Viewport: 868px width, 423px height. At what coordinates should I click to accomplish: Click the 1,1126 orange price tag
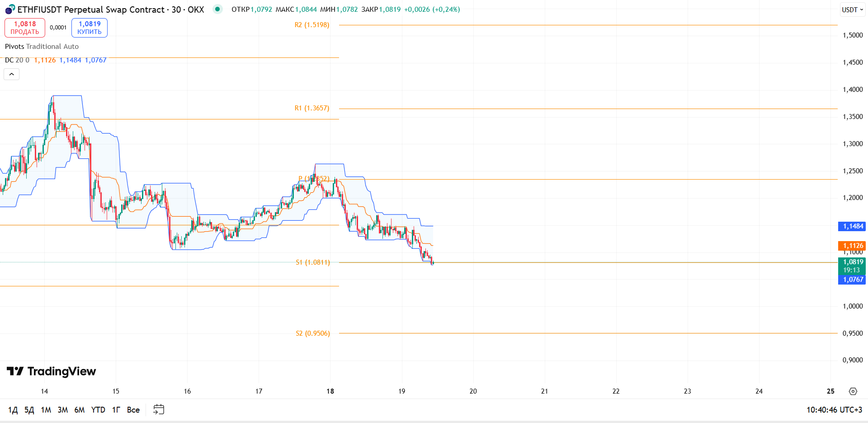point(852,246)
